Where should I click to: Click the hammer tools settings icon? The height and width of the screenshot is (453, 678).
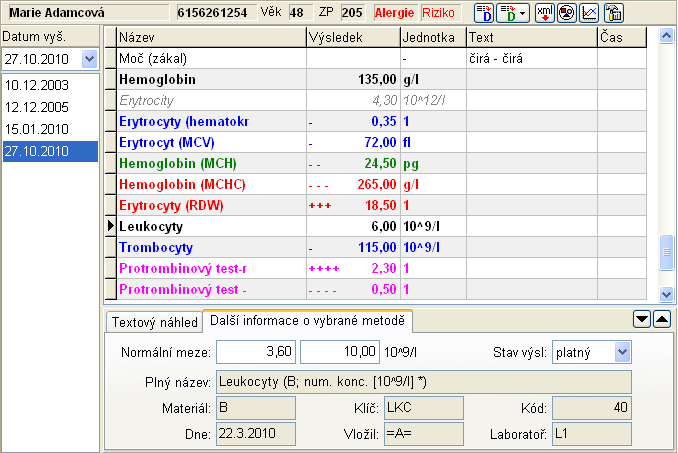[x=614, y=13]
